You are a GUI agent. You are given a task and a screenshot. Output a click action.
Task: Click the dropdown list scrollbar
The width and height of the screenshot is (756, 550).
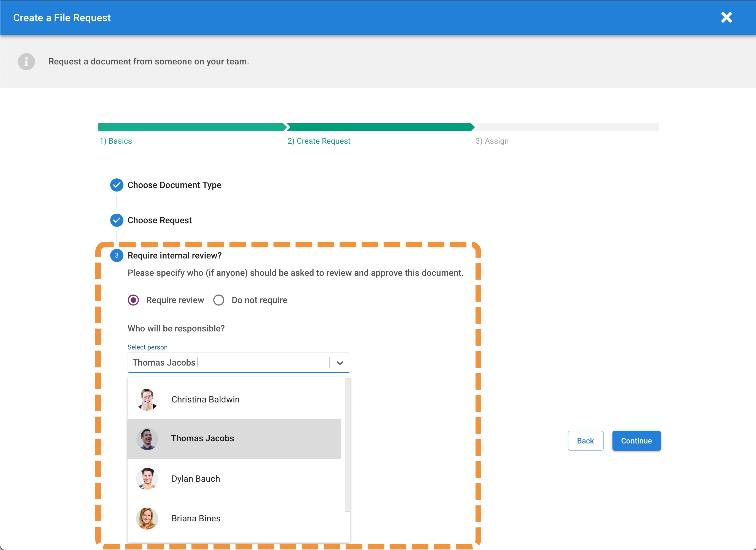coord(347,445)
